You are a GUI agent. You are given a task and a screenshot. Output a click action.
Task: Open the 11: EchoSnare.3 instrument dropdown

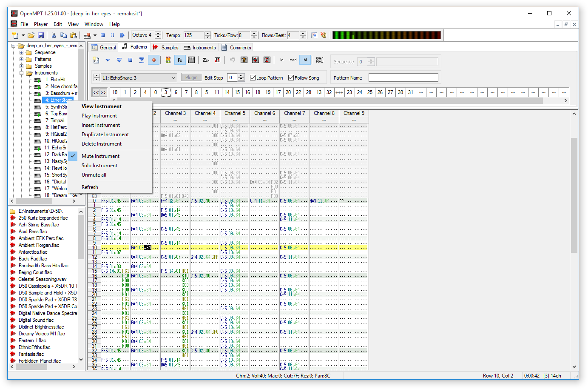139,78
